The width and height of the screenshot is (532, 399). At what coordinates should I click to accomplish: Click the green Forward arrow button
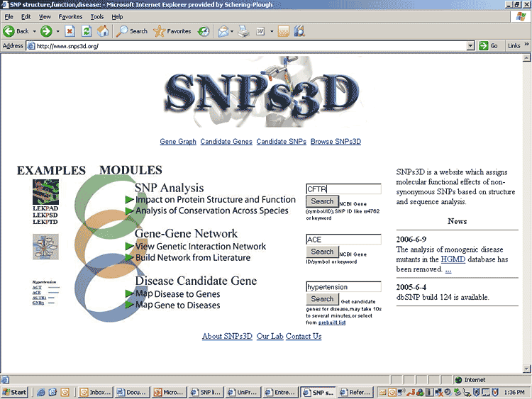(46, 31)
